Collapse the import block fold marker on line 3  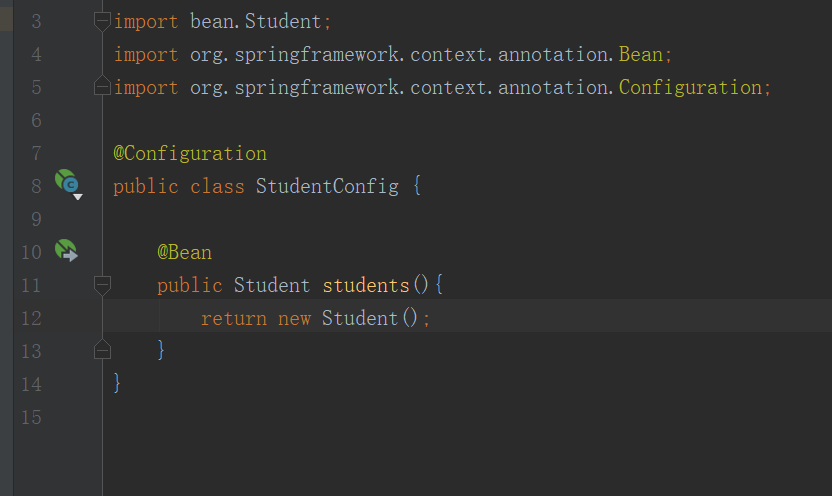101,20
